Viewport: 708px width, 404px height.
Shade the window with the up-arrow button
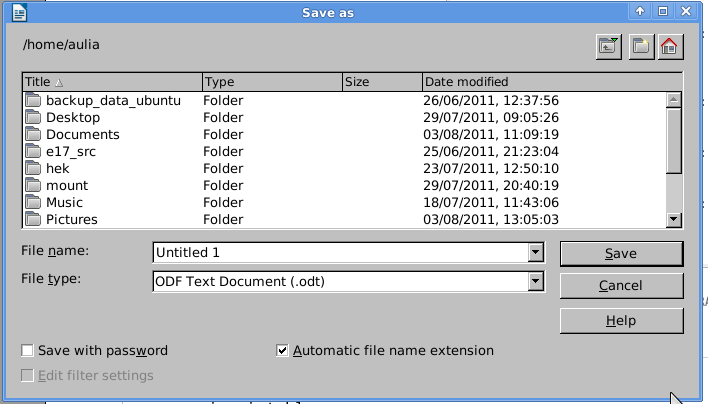640,11
